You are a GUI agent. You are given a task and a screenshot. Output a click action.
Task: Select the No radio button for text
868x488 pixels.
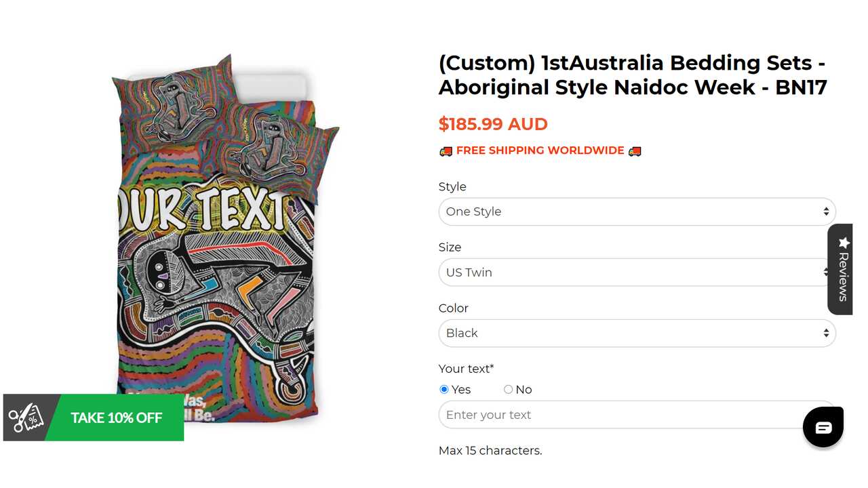(508, 389)
